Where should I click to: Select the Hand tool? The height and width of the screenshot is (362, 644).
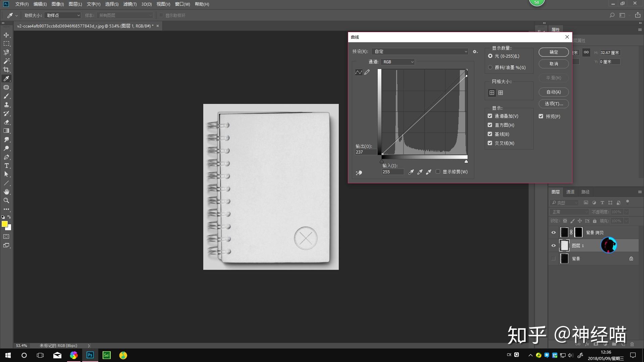[6, 192]
